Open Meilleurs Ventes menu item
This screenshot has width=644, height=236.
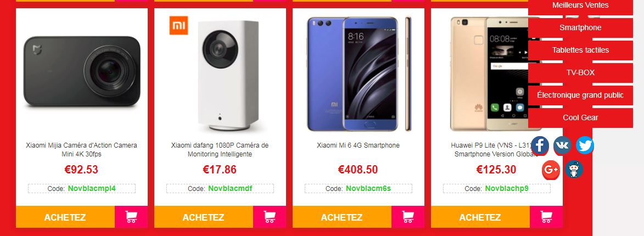[x=580, y=5]
